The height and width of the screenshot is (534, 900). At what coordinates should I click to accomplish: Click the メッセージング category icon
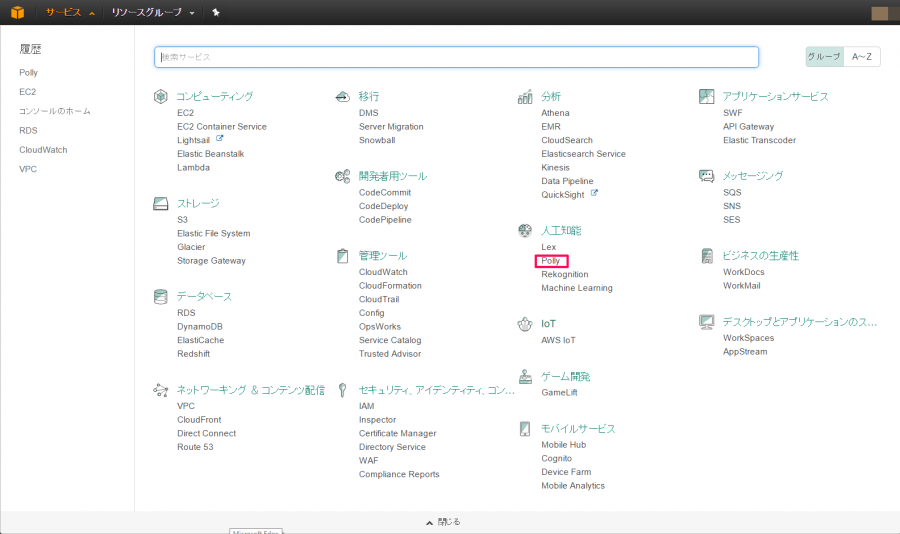click(x=707, y=176)
